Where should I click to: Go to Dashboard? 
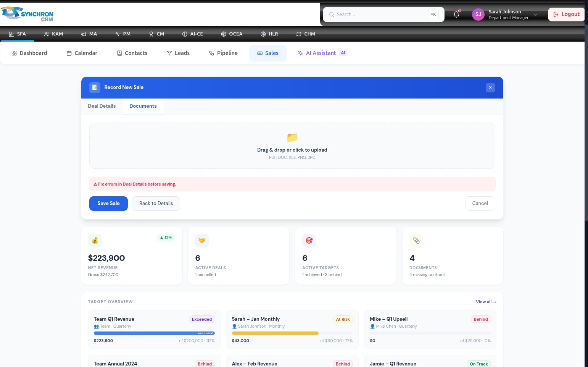click(29, 53)
